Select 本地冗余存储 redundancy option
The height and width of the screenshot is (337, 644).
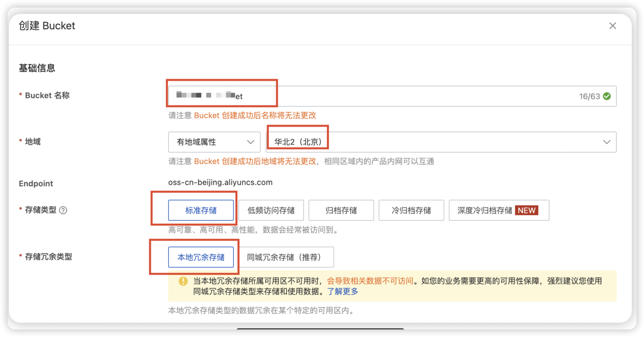pos(201,257)
